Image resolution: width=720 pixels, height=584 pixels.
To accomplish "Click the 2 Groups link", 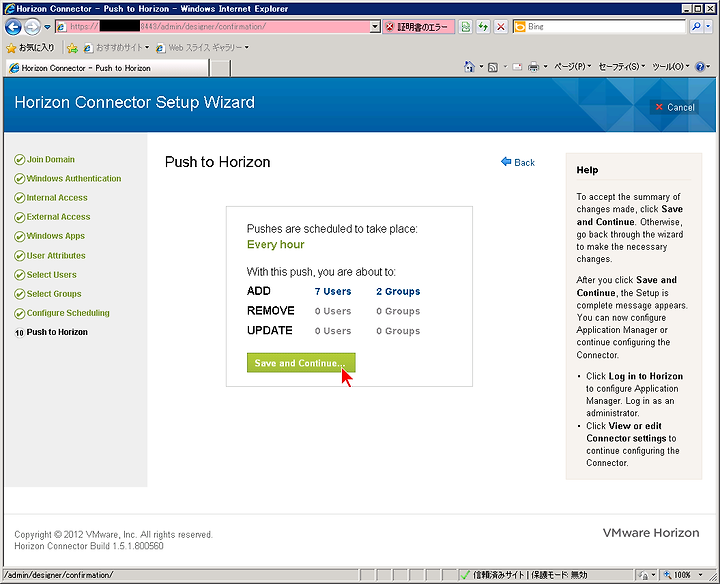I will coord(398,292).
